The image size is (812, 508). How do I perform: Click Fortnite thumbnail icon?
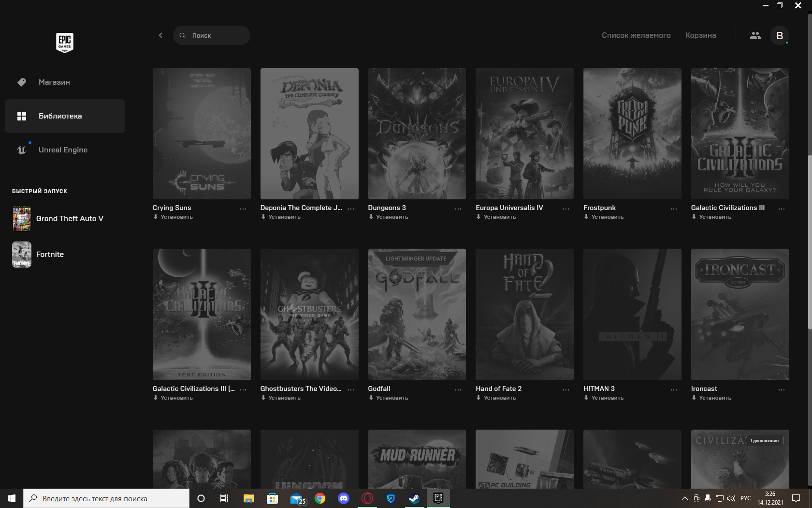[22, 254]
